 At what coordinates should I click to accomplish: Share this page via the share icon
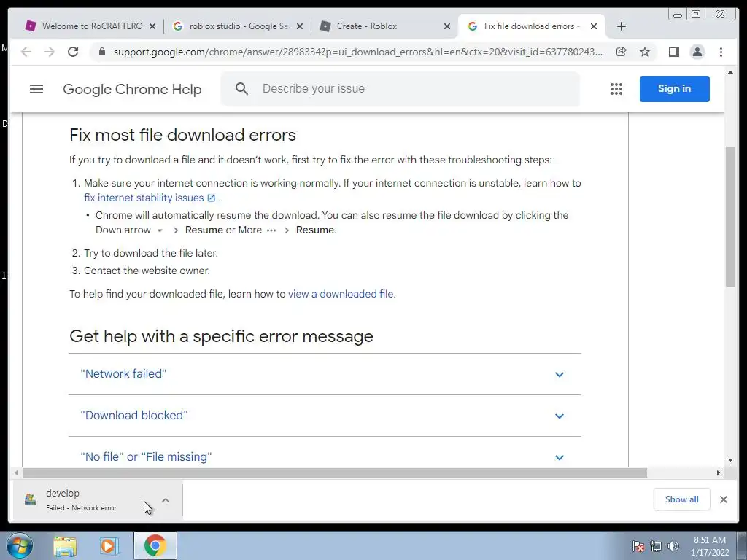pyautogui.click(x=622, y=52)
